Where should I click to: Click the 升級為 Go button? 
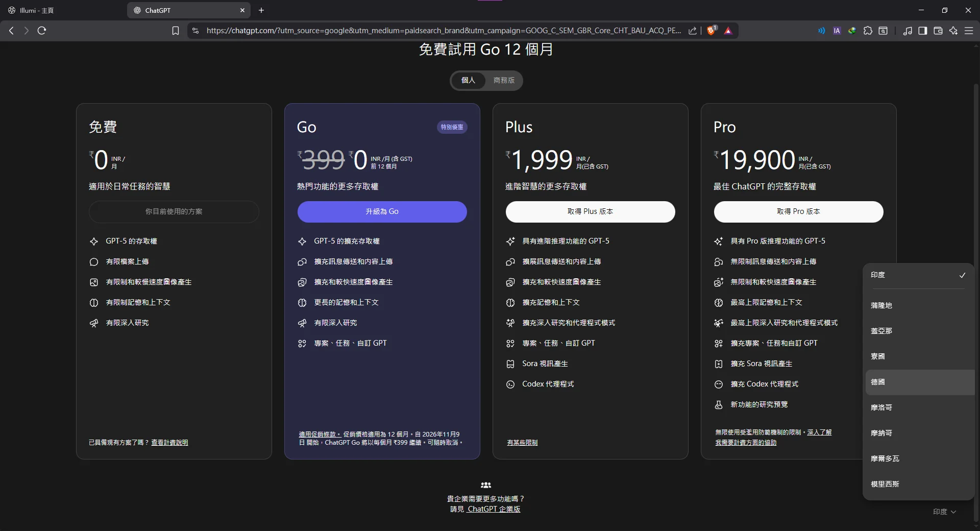[382, 211]
